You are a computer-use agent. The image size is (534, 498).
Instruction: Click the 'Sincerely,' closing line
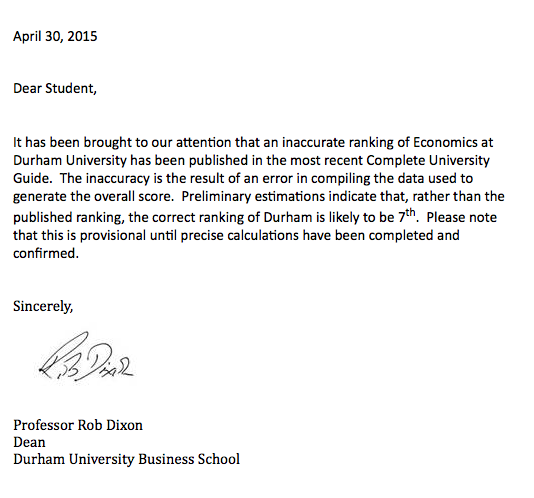(43, 306)
